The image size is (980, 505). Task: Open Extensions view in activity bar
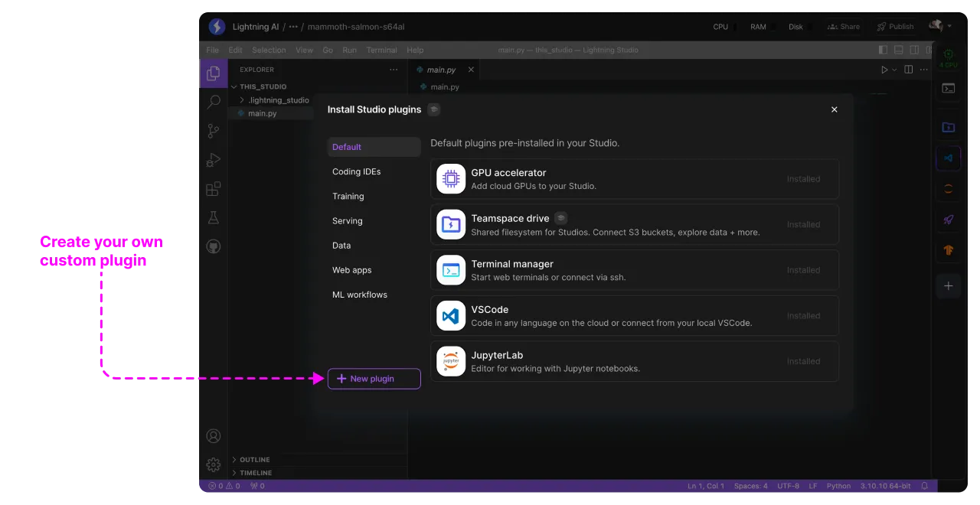214,189
